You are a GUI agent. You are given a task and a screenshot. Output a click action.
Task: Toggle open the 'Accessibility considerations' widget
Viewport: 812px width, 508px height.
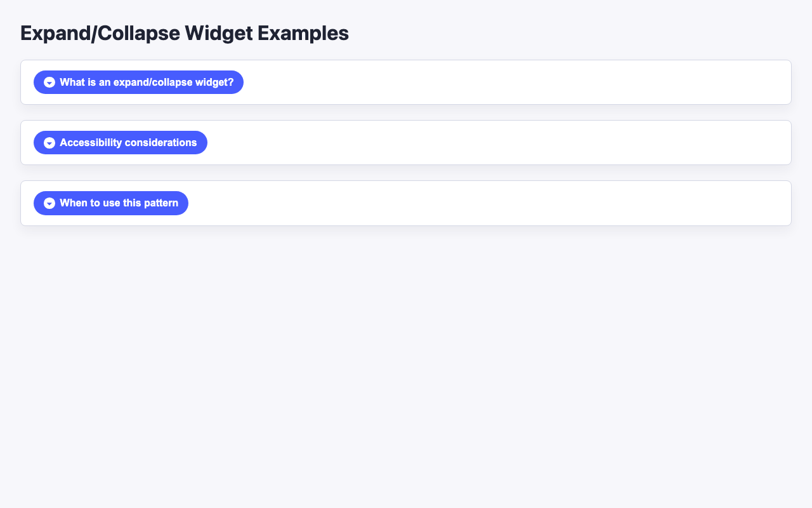pyautogui.click(x=121, y=142)
